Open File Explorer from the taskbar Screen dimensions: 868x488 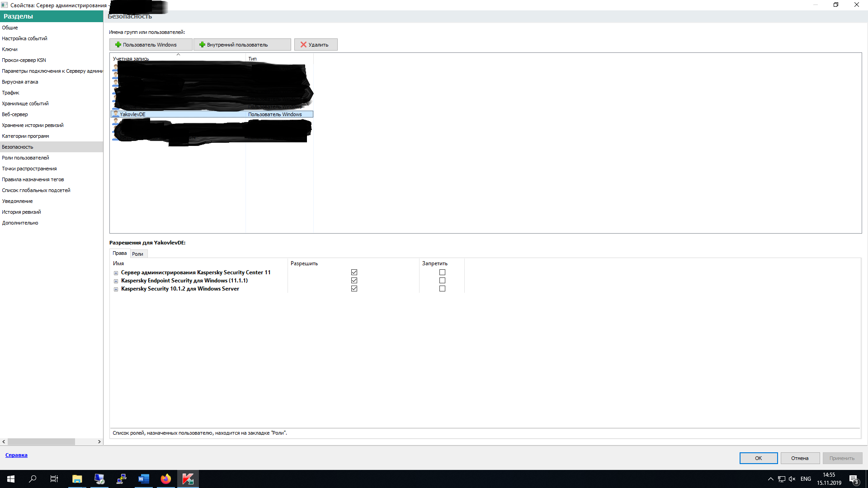point(77,479)
